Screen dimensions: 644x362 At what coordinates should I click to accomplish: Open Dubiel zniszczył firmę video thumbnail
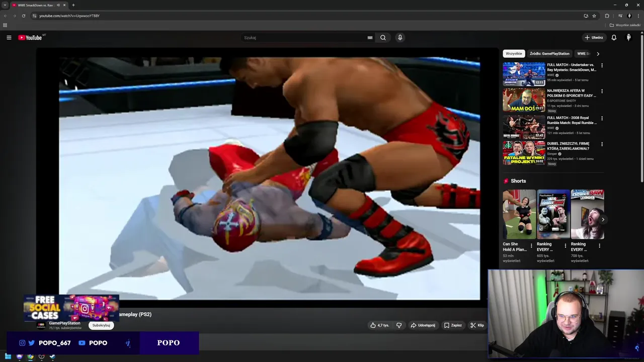point(524,153)
